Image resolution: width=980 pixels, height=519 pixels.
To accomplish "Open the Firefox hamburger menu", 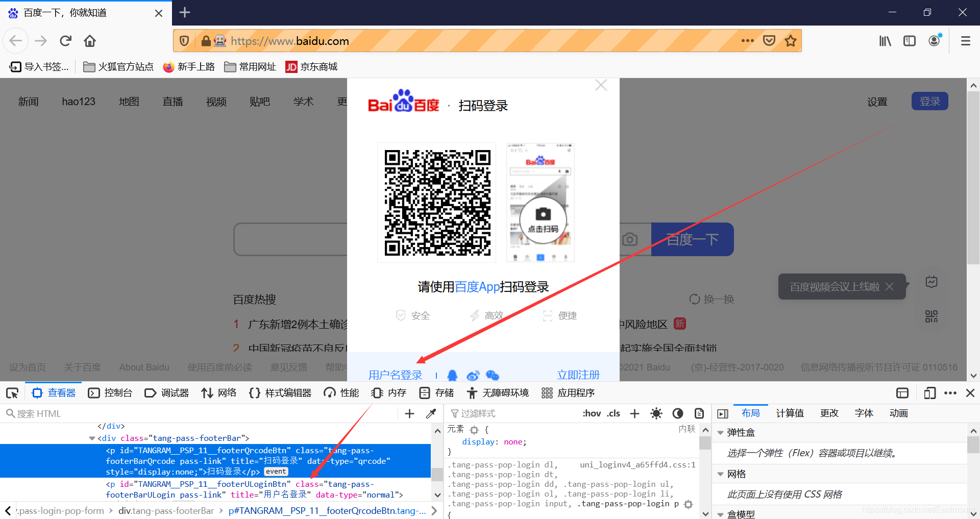I will [965, 41].
